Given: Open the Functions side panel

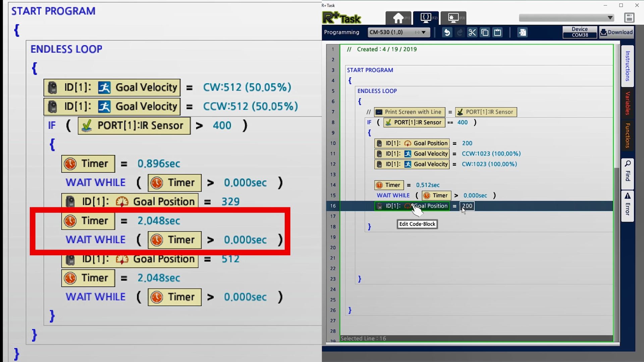Looking at the screenshot, I should pos(627,135).
